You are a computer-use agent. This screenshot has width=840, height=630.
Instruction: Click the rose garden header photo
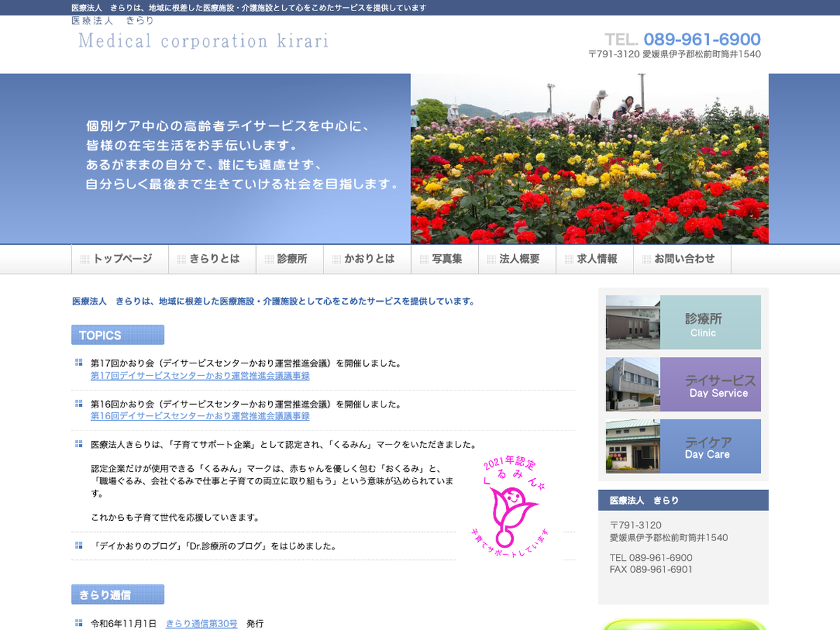point(589,159)
